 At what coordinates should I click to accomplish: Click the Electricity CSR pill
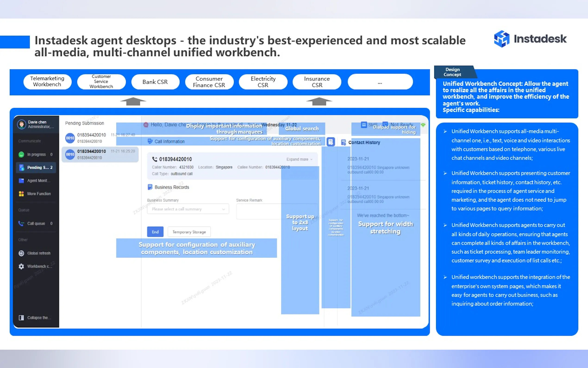263,82
